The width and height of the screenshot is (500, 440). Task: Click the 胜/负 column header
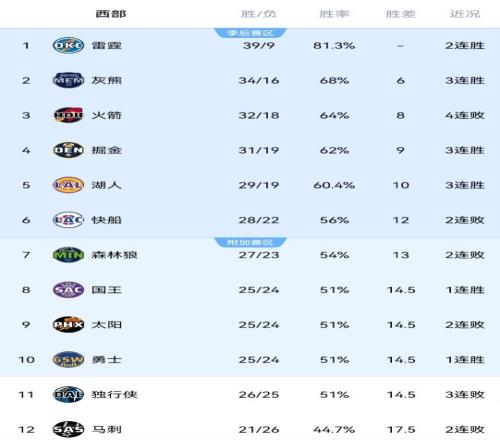[259, 14]
